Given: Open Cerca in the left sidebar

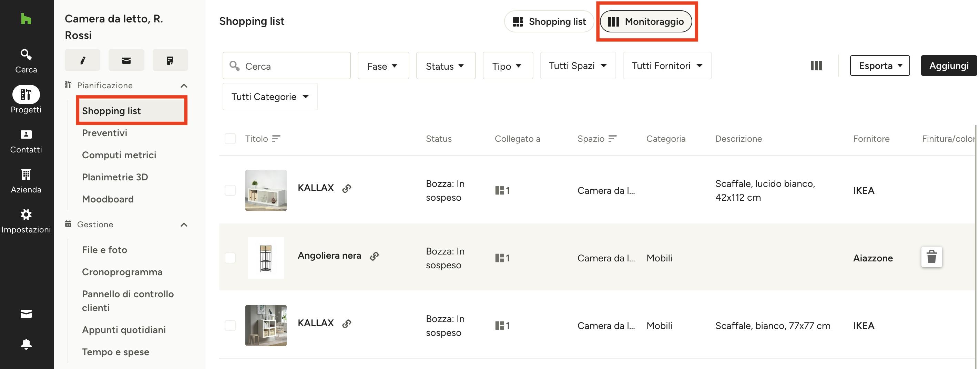Looking at the screenshot, I should 26,61.
